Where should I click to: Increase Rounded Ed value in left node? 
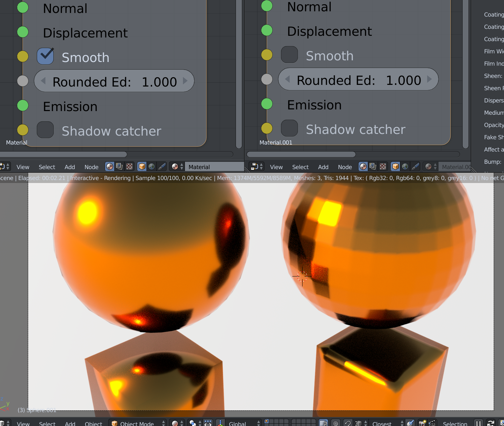click(185, 81)
